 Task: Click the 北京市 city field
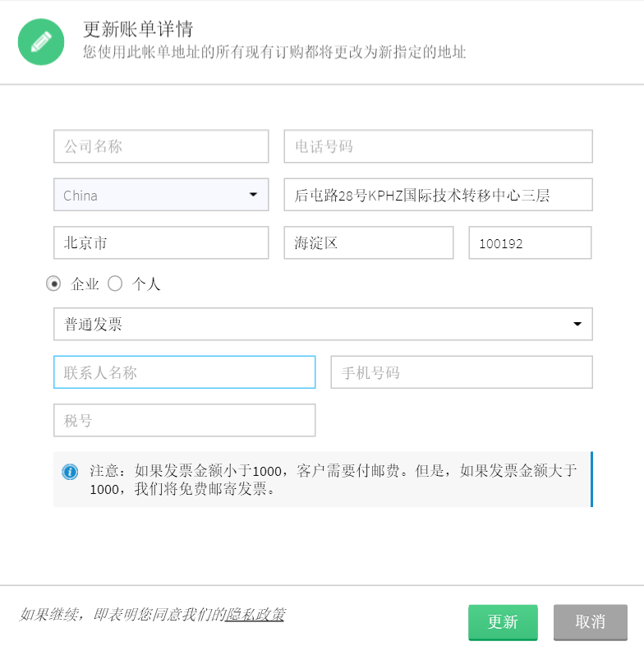(161, 243)
